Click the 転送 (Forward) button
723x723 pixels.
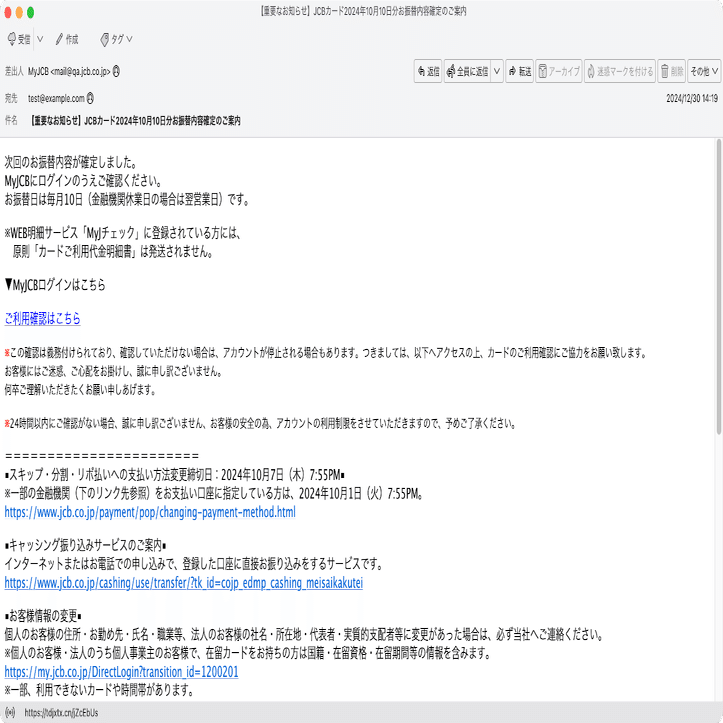click(x=520, y=71)
